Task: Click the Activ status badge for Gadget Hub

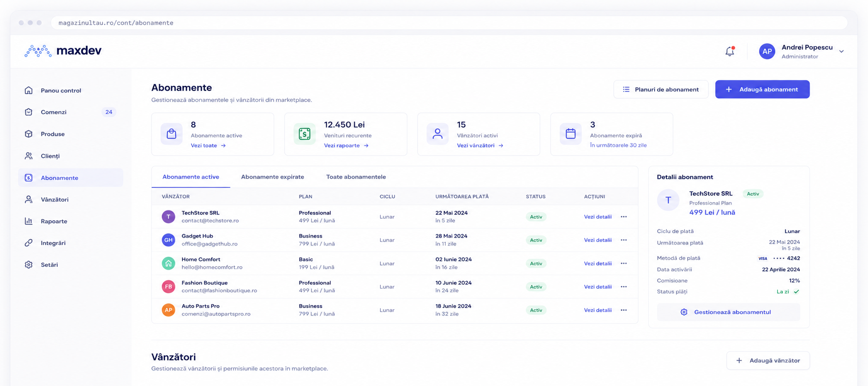Action: tap(536, 240)
